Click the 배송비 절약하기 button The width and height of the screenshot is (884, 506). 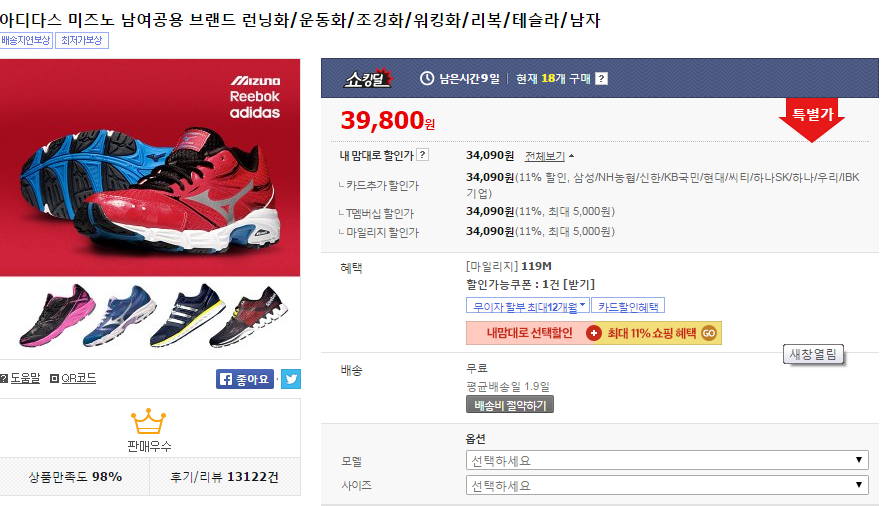tap(510, 405)
